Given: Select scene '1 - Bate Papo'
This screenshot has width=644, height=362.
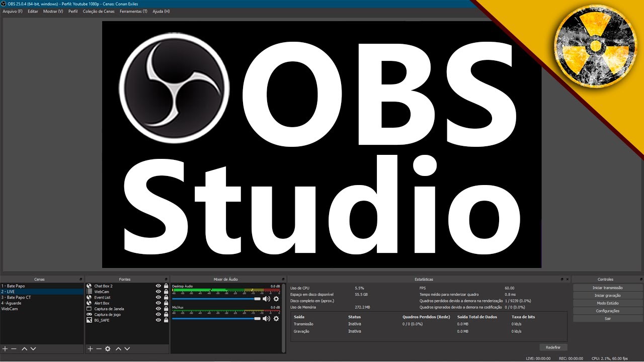Looking at the screenshot, I should tap(42, 286).
